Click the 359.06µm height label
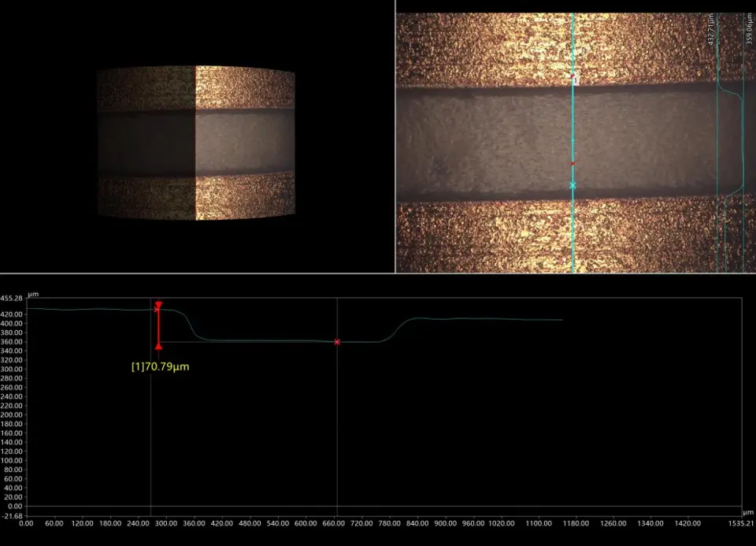This screenshot has height=546, width=756. click(x=750, y=30)
